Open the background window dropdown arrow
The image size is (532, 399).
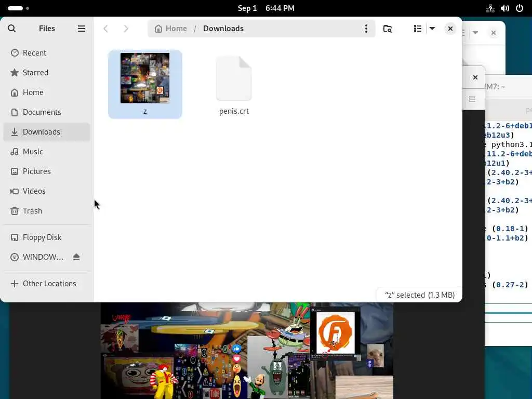click(475, 33)
